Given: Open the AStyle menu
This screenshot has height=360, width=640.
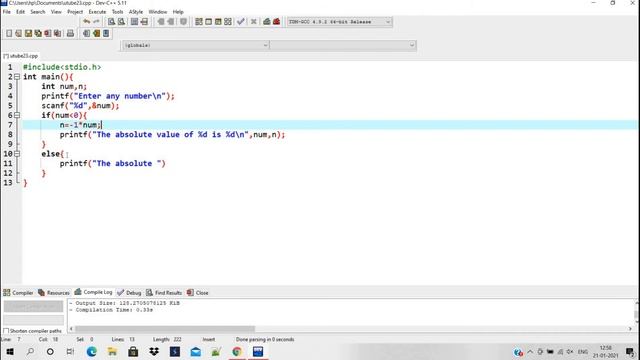Looking at the screenshot, I should click(136, 12).
